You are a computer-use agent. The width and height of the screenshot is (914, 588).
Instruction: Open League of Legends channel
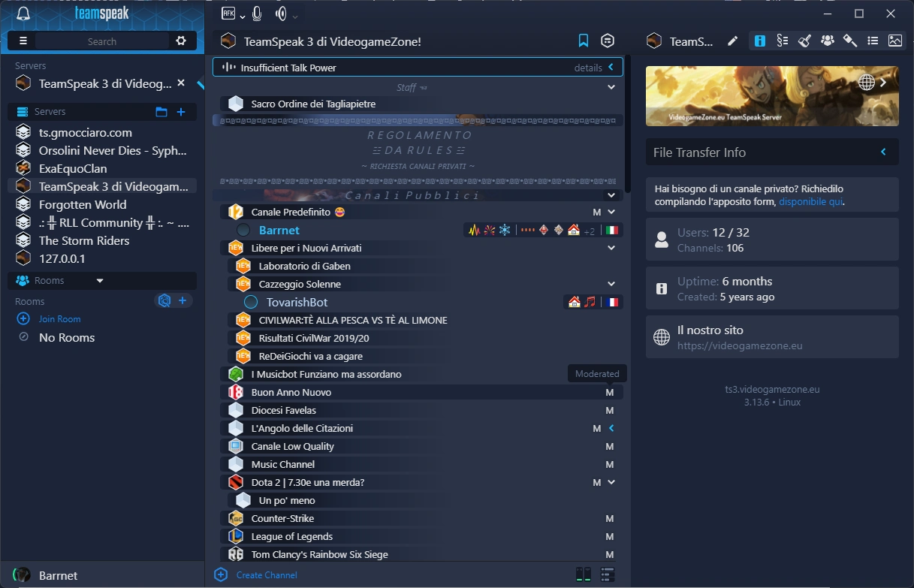(291, 536)
